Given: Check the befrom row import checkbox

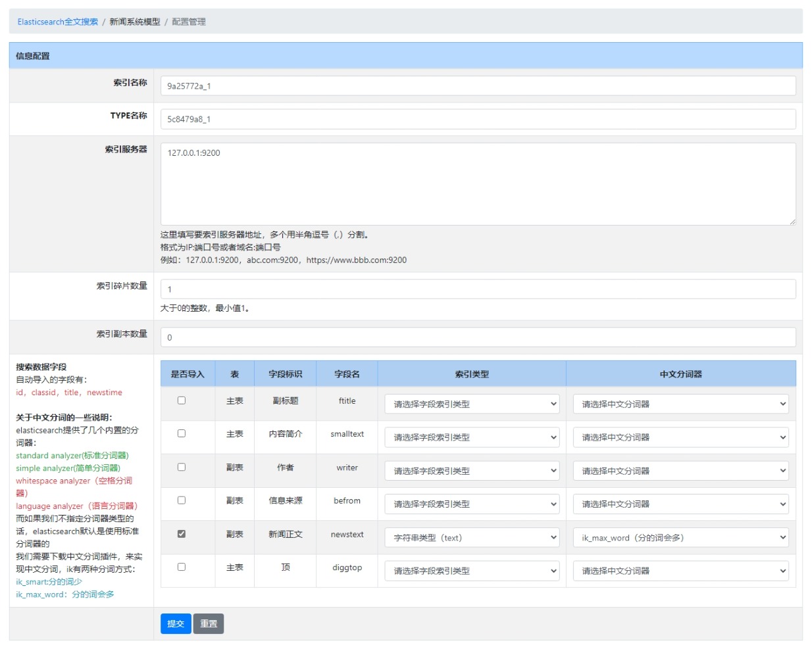Looking at the screenshot, I should [x=182, y=500].
